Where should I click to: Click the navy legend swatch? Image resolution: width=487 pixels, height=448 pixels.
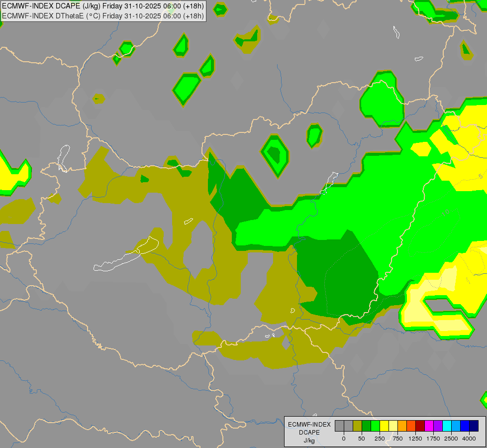tap(474, 426)
